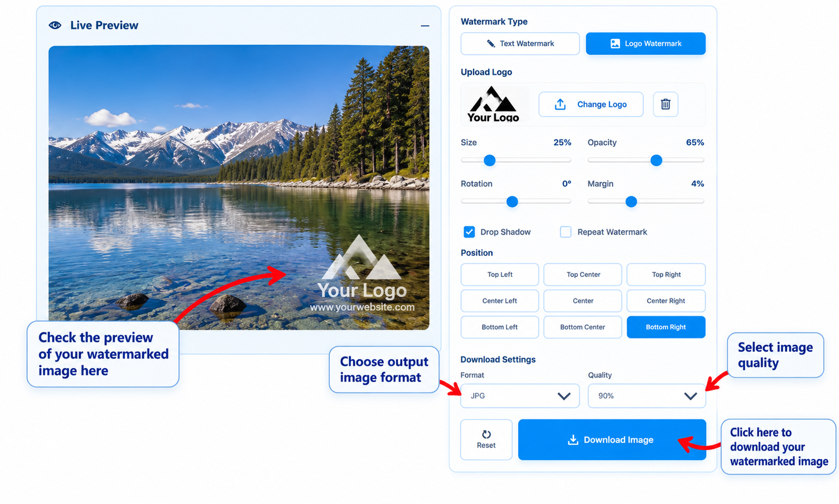Choose the Center position button
839x504 pixels.
[x=583, y=301]
